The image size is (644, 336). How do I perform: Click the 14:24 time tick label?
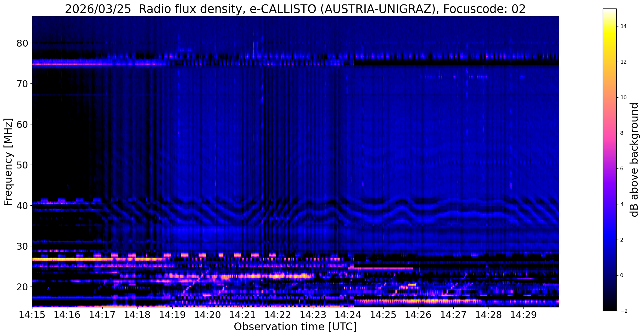348,315
